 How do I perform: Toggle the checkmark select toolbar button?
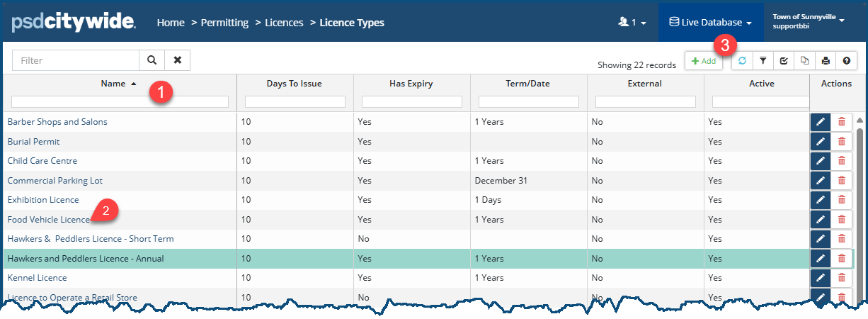(x=784, y=61)
